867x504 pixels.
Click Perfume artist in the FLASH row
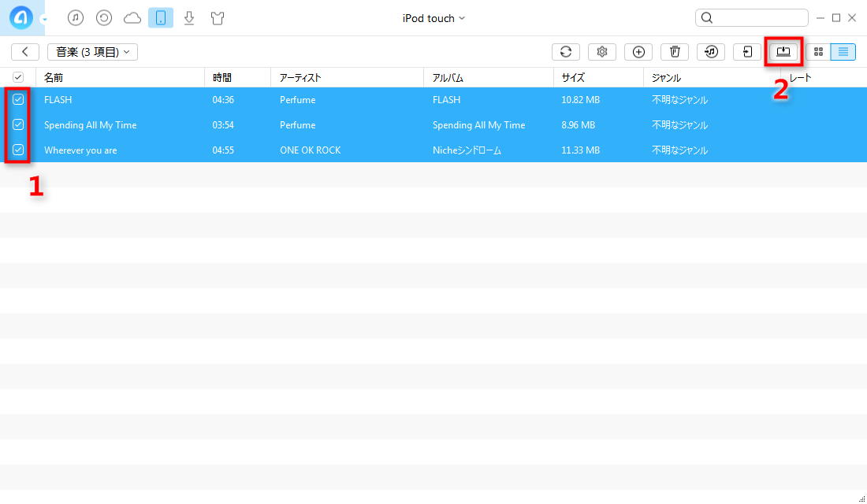pos(297,100)
